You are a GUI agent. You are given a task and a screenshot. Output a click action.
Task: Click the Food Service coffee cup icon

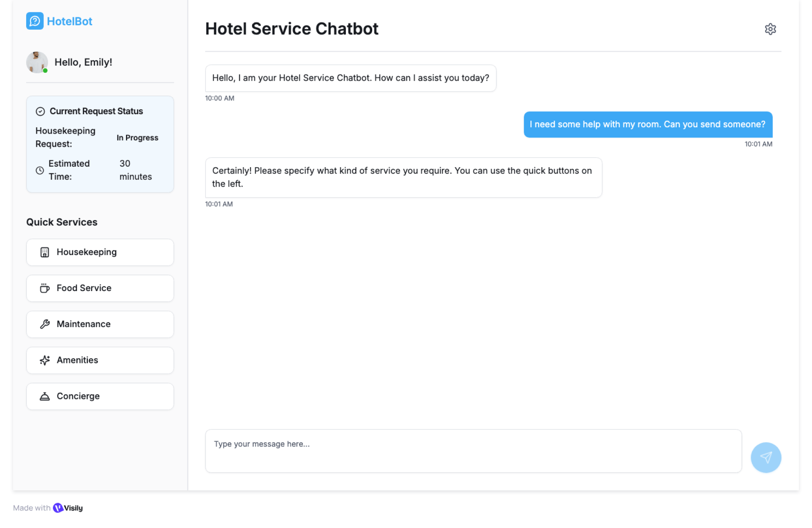(x=44, y=288)
